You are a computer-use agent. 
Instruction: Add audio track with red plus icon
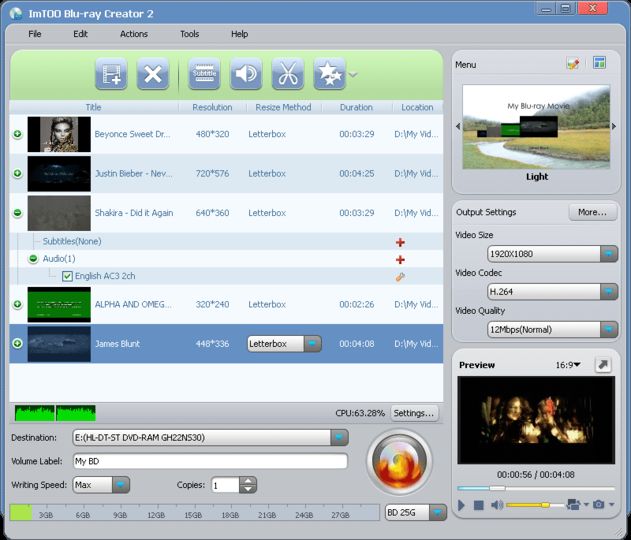(400, 260)
